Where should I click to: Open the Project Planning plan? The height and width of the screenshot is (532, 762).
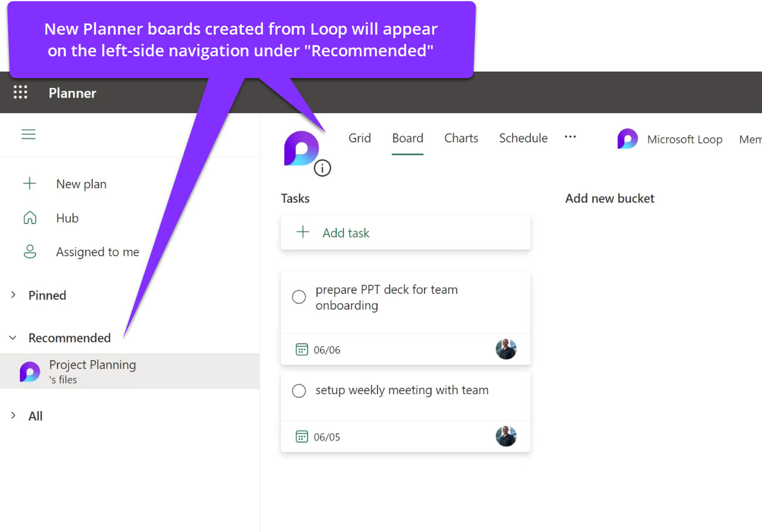point(130,371)
